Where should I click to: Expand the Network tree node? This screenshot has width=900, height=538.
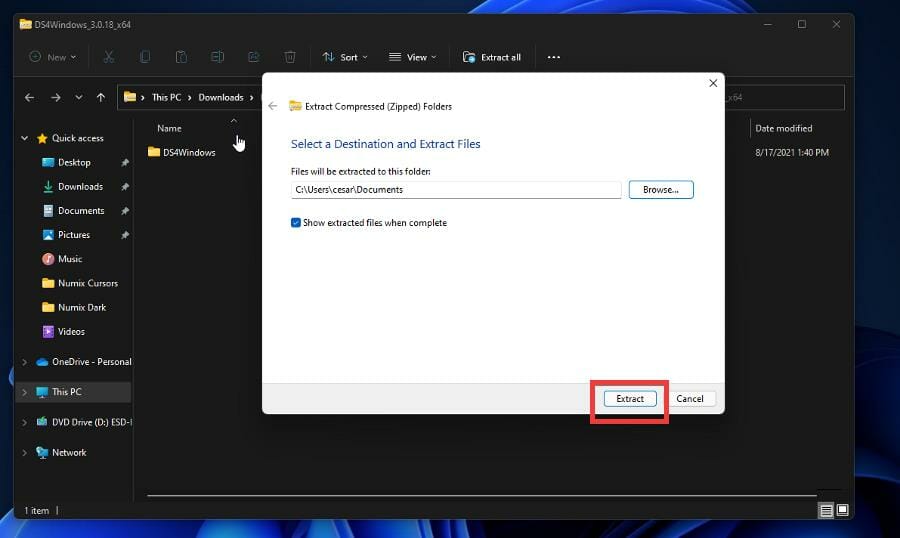click(24, 453)
